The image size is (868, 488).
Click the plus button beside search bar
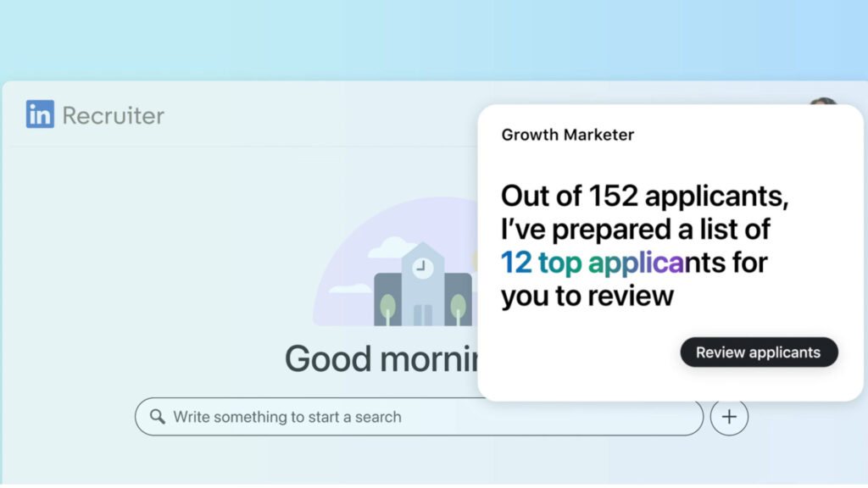[x=729, y=417]
